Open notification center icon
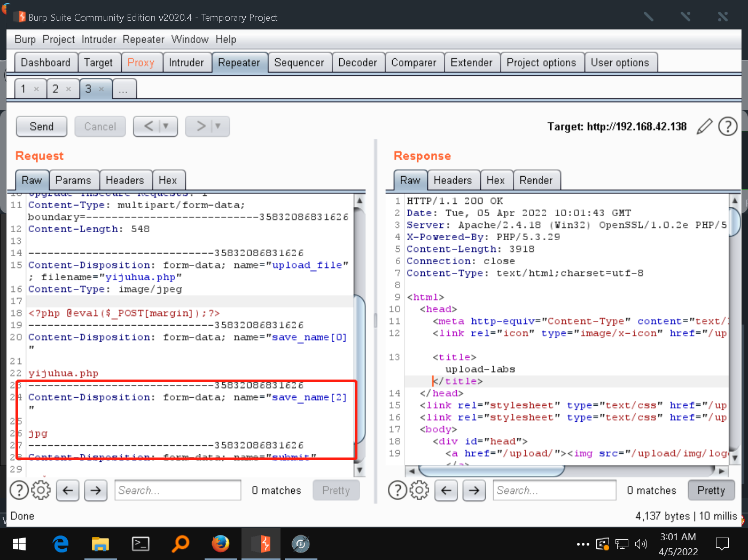 click(722, 544)
